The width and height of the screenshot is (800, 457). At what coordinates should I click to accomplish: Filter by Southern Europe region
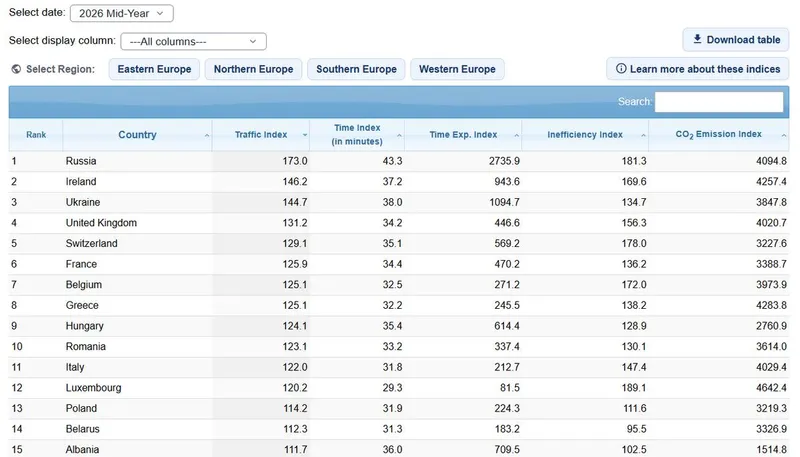point(356,69)
